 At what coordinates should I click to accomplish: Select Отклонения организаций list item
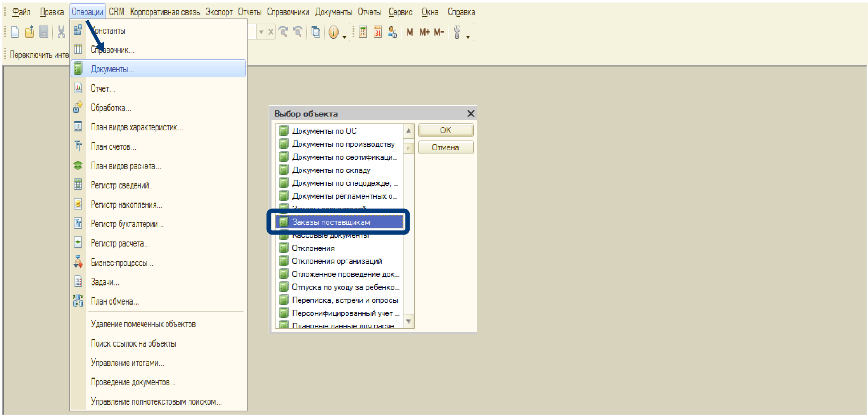(337, 261)
